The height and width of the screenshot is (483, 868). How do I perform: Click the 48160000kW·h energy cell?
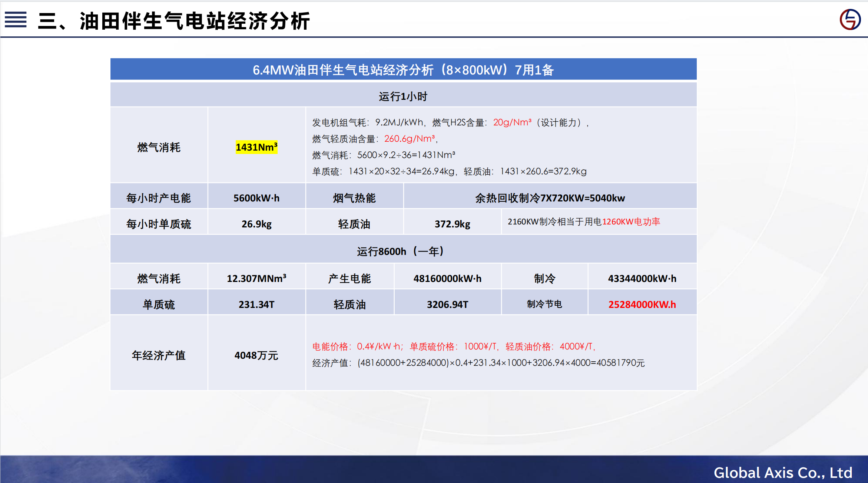(447, 278)
